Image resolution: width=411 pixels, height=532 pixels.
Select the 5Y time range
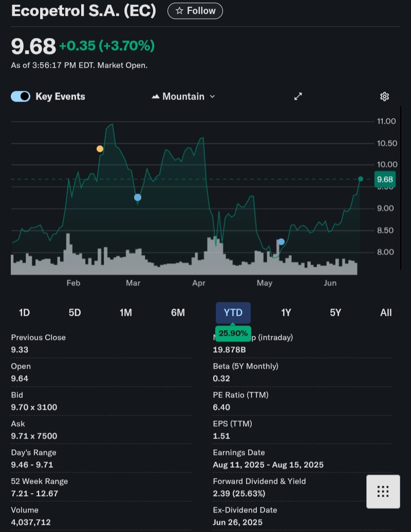335,313
